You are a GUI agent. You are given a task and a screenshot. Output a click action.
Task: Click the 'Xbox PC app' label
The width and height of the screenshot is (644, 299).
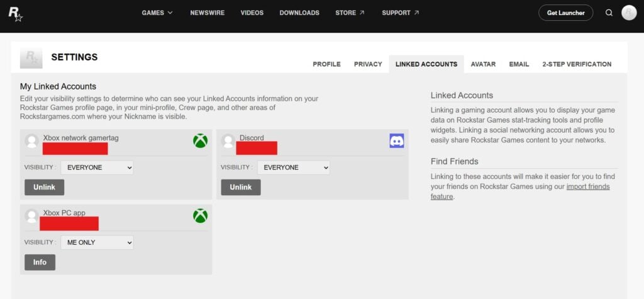coord(64,213)
